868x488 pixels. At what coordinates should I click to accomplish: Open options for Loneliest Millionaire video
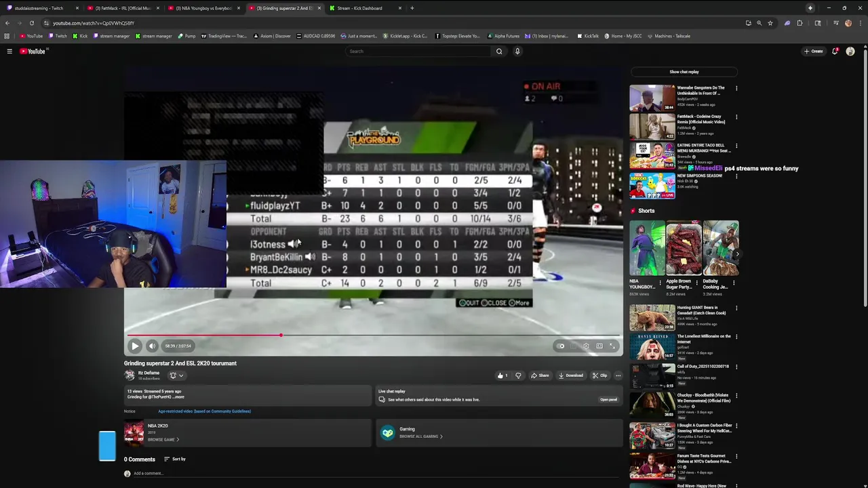point(736,337)
